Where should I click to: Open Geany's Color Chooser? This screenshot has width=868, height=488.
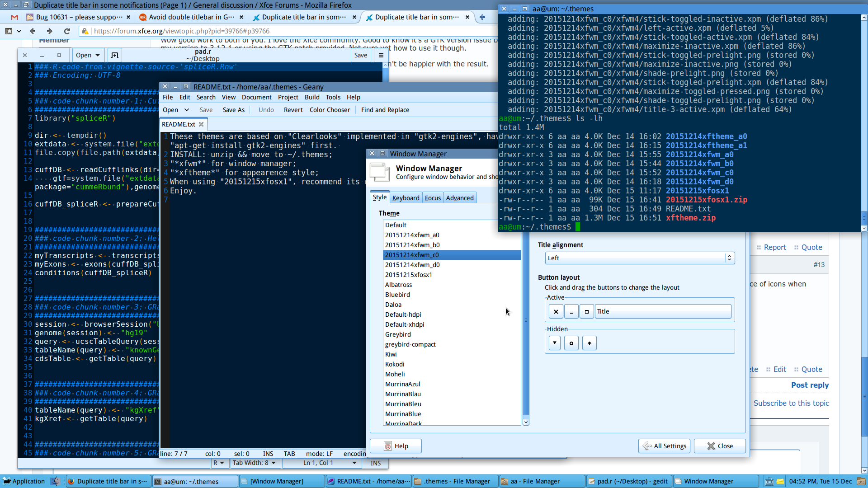330,110
